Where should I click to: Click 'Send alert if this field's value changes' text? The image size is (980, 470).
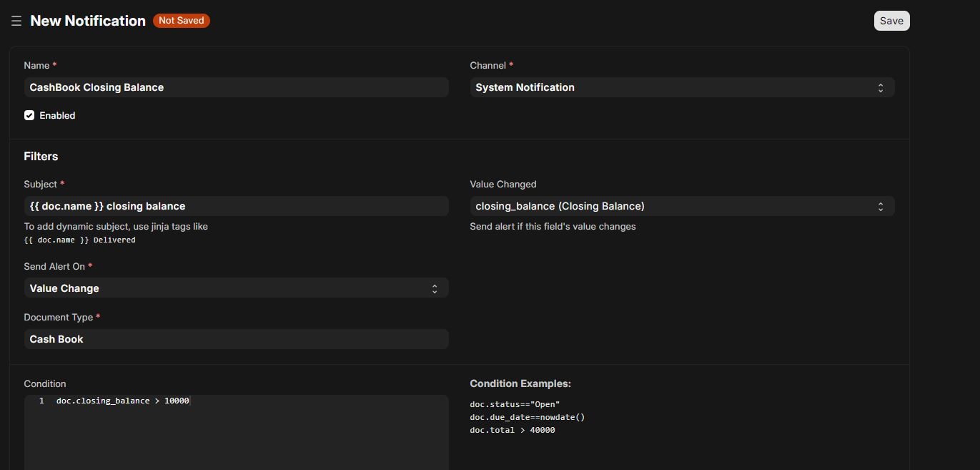pos(553,226)
